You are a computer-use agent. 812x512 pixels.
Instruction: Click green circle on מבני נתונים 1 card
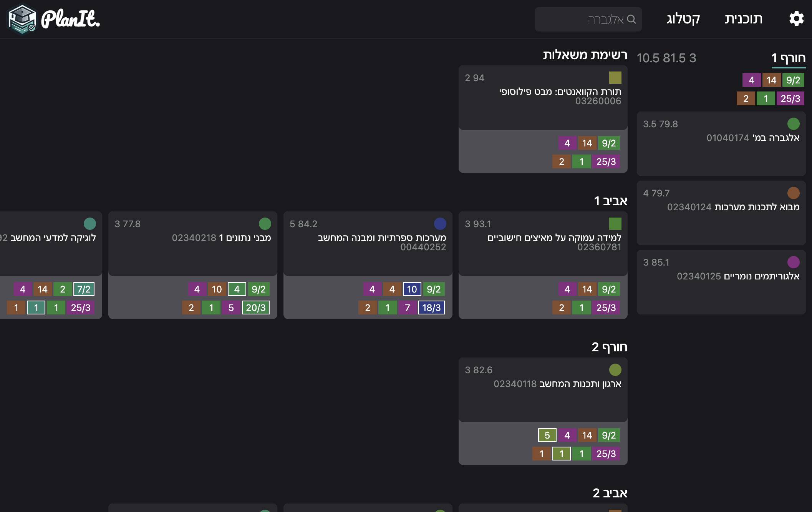(x=265, y=224)
